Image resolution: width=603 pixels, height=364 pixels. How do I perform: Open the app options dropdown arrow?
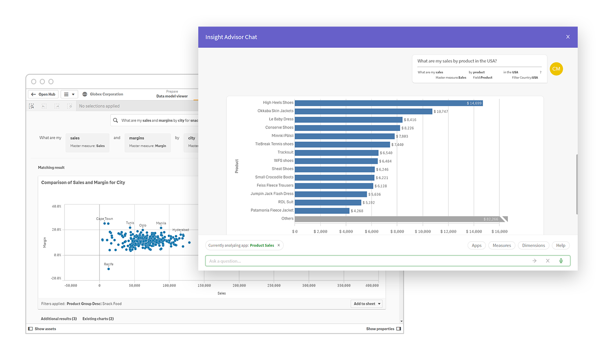point(73,94)
